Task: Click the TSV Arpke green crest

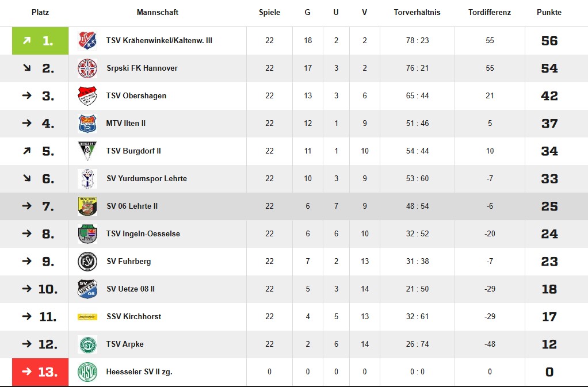Action: coord(87,344)
